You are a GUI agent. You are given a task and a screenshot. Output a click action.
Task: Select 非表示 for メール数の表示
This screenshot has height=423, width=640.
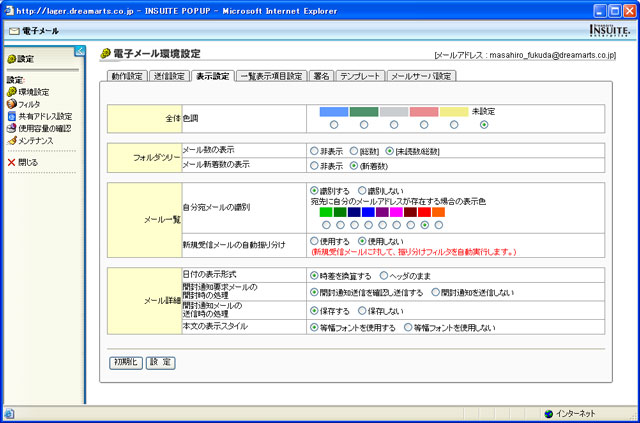(x=314, y=151)
